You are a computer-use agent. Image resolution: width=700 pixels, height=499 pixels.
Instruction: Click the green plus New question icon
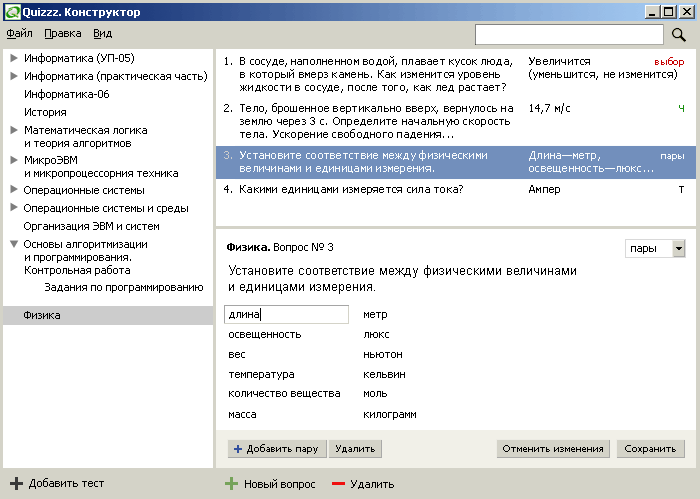pyautogui.click(x=231, y=484)
